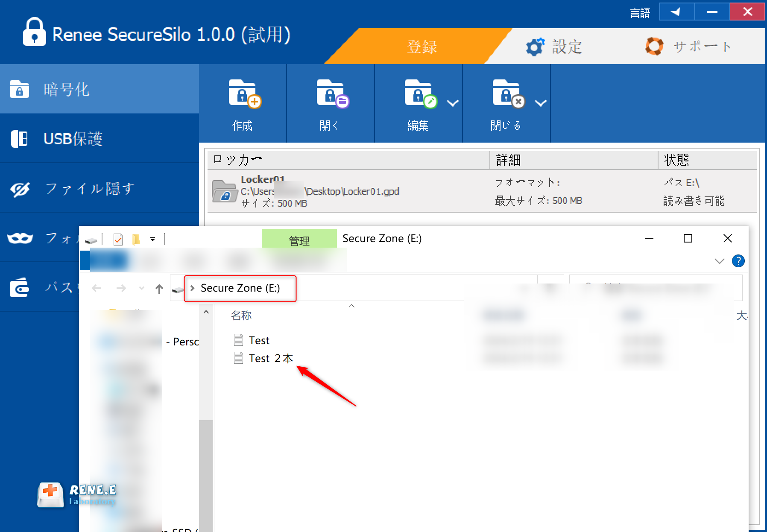This screenshot has height=532, width=767.
Task: Click the arrow button beside 言語
Action: pyautogui.click(x=677, y=12)
